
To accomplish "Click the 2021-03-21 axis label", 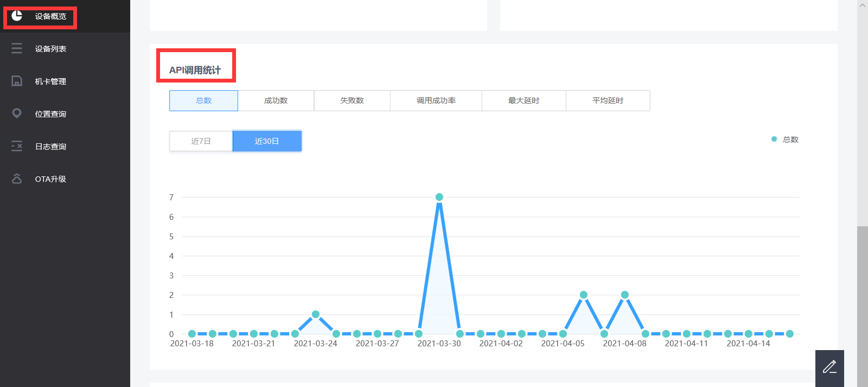I will [x=254, y=344].
